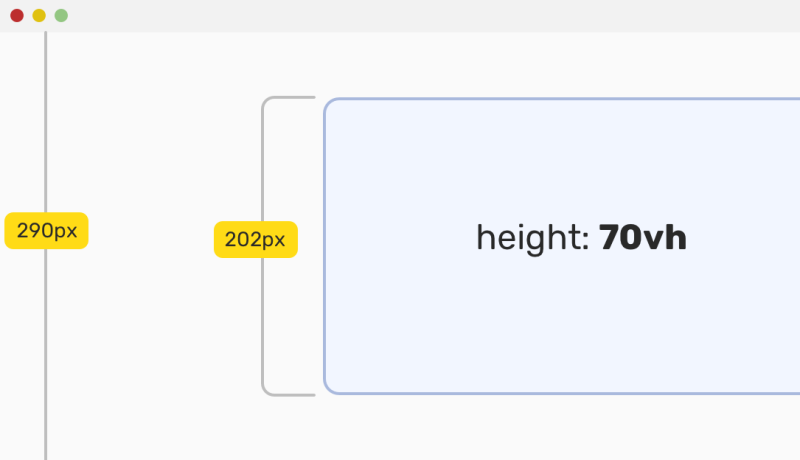800x460 pixels.
Task: Click the bottom arm of the gray bracket
Action: point(290,394)
